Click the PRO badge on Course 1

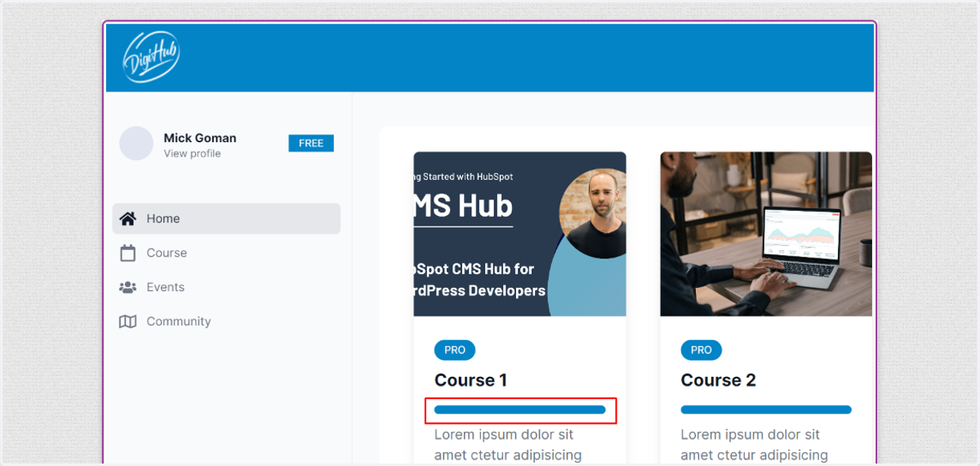pos(455,350)
